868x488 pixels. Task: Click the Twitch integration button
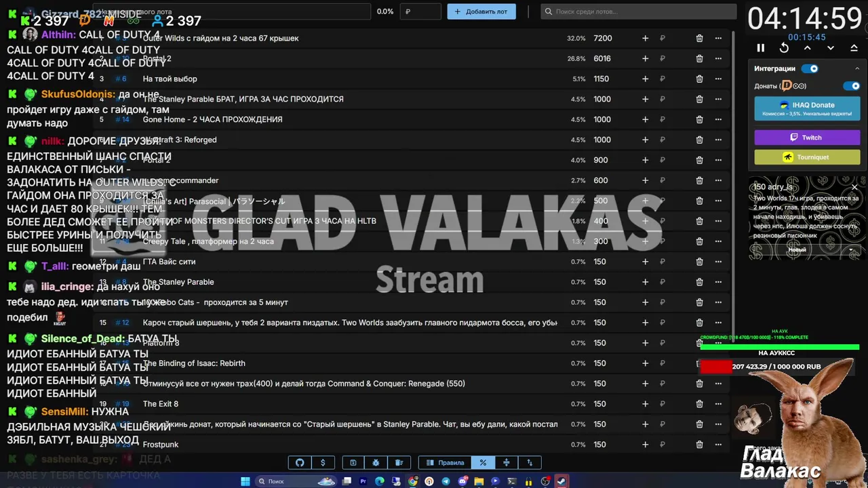tap(807, 138)
